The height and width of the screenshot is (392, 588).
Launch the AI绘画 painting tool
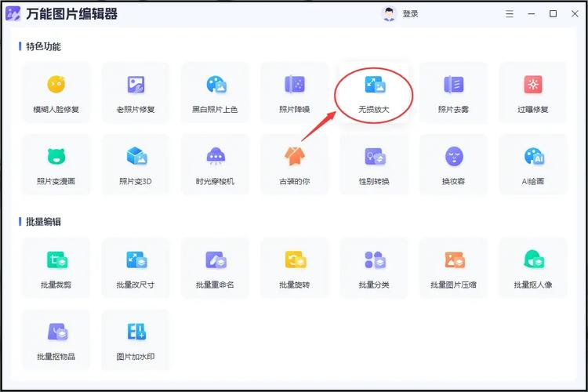[533, 165]
